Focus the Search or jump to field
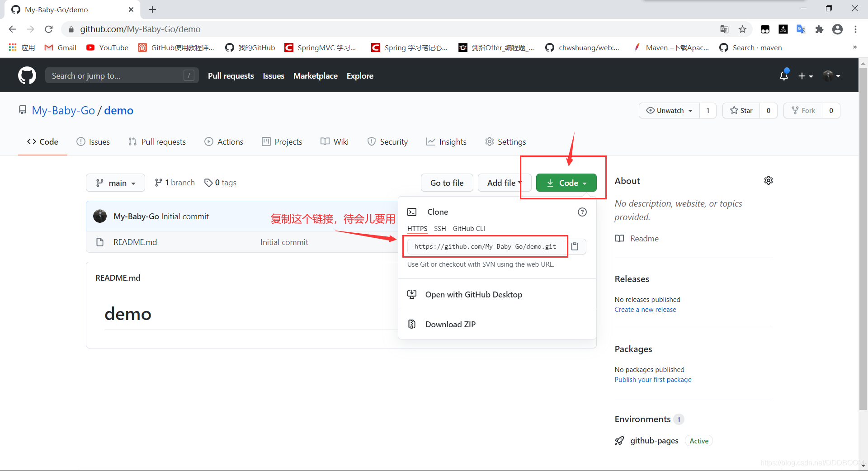 pos(122,76)
